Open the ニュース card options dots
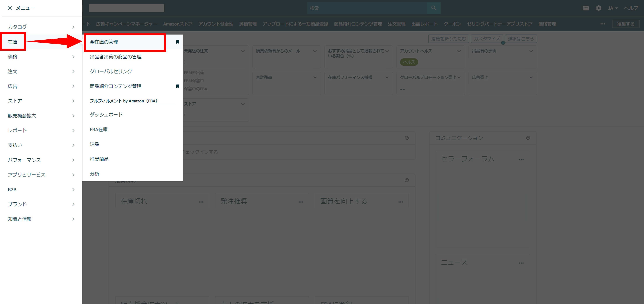644x304 pixels. pos(521,263)
